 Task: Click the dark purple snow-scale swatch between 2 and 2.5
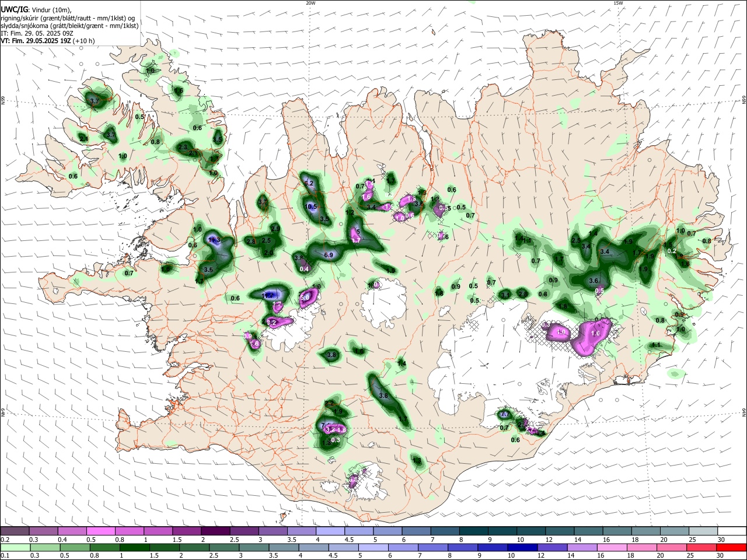[215, 531]
